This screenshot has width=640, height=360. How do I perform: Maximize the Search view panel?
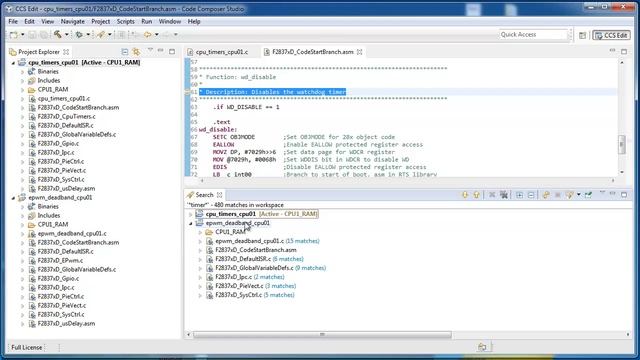tap(624, 195)
